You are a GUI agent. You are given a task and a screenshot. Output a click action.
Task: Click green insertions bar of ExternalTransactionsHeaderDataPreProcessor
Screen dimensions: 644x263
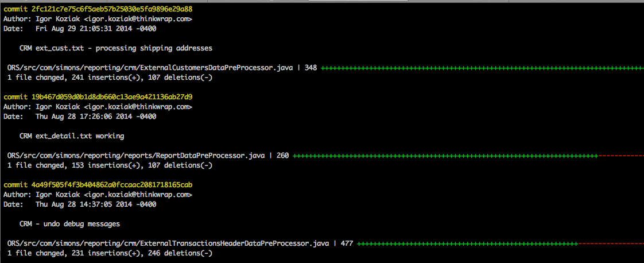coord(465,243)
